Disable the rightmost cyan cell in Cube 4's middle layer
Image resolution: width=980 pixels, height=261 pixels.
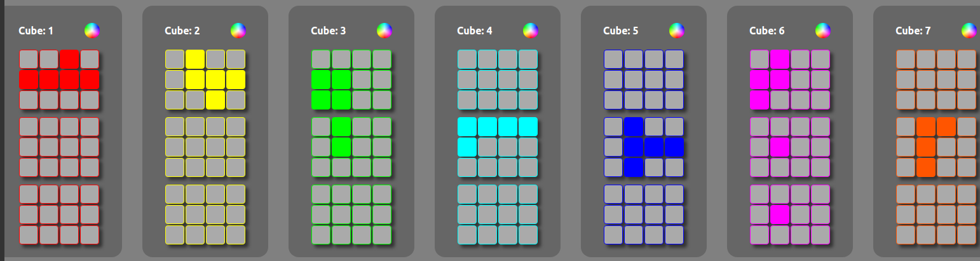pos(528,127)
